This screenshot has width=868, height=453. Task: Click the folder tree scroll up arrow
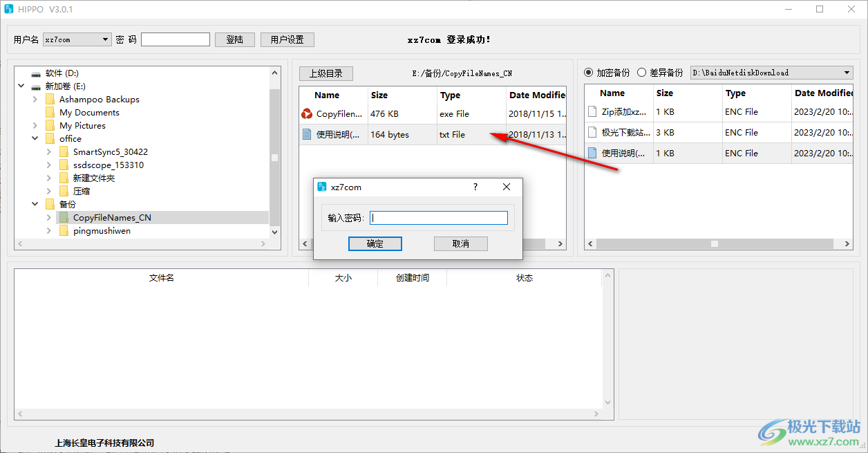point(274,73)
